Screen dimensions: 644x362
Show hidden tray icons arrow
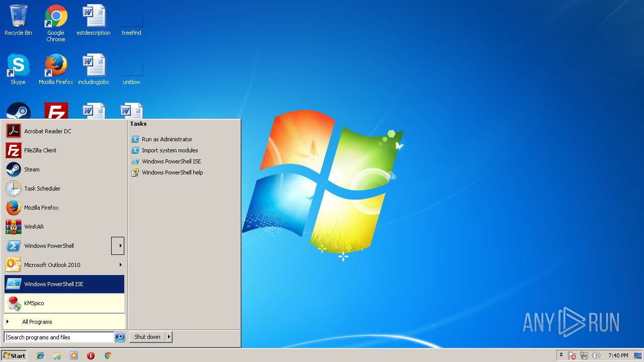pyautogui.click(x=561, y=355)
